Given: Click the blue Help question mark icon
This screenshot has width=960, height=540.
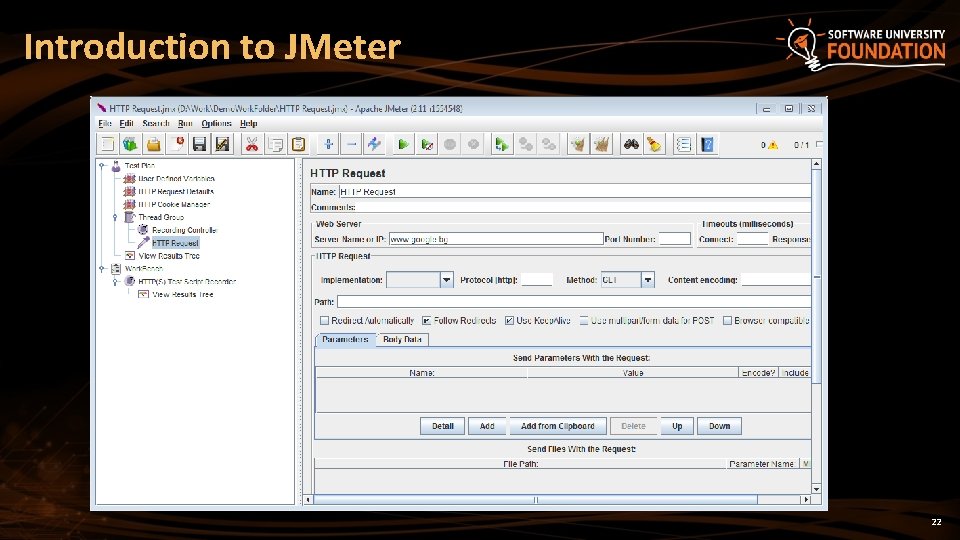Looking at the screenshot, I should tap(707, 144).
